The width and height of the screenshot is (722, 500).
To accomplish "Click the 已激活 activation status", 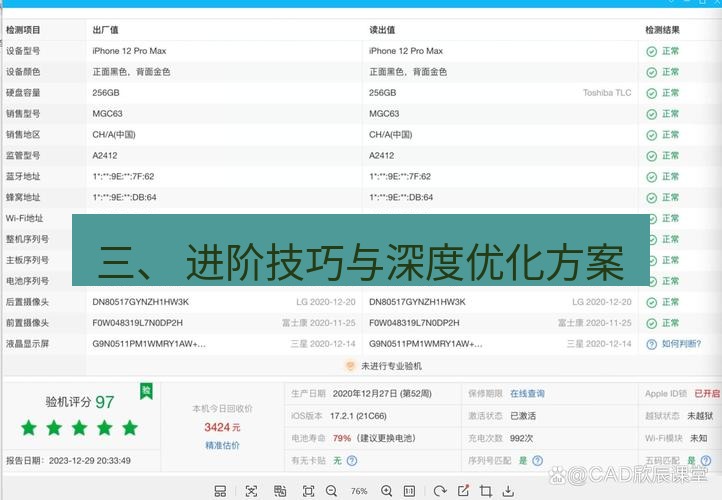I will [x=523, y=416].
